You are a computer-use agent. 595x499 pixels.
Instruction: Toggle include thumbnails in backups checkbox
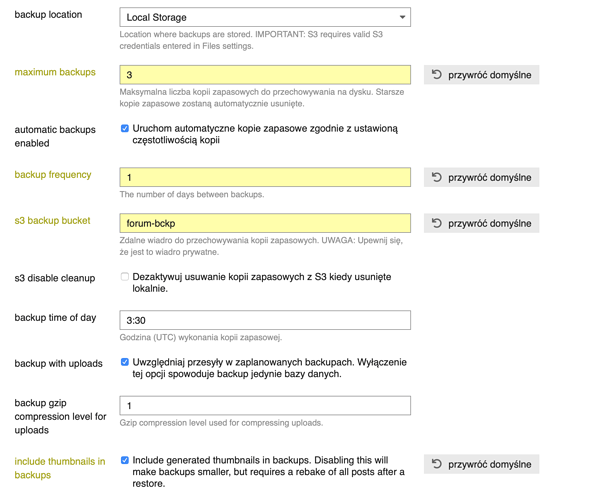click(x=124, y=460)
